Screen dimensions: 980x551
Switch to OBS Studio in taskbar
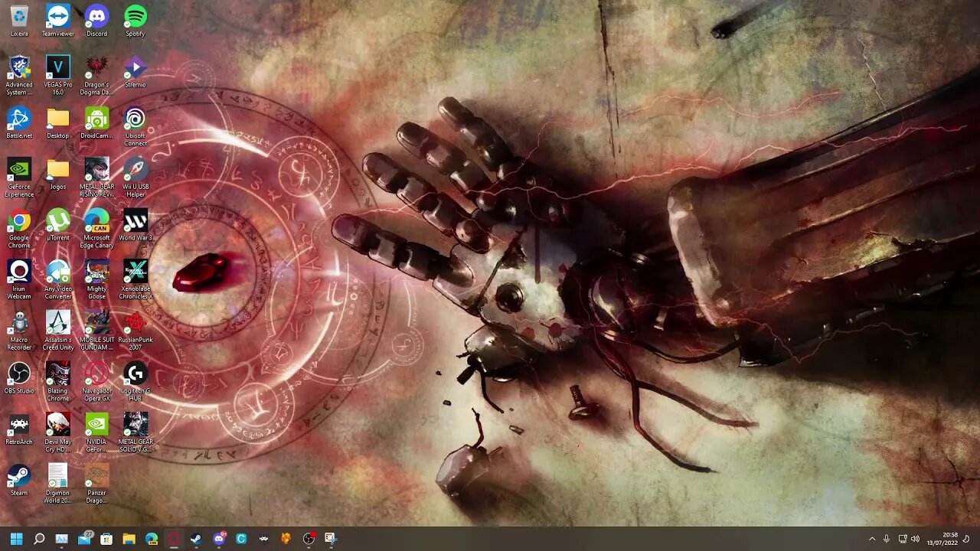(x=309, y=539)
